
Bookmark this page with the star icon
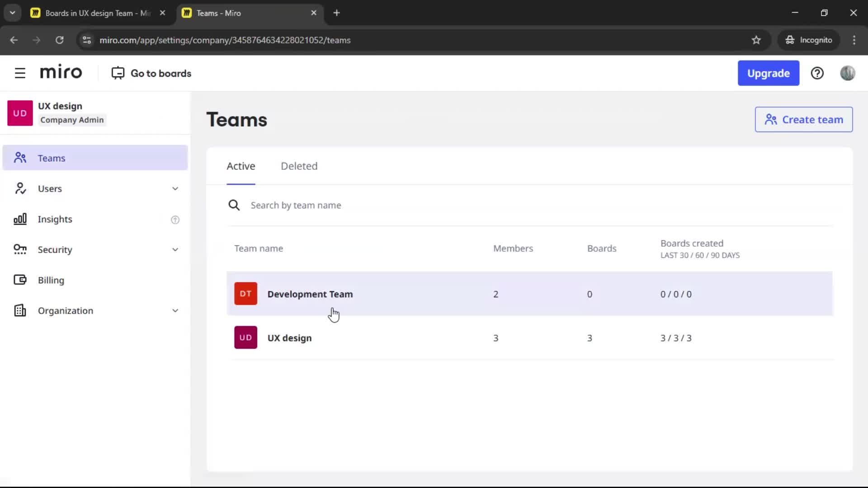[x=756, y=40]
